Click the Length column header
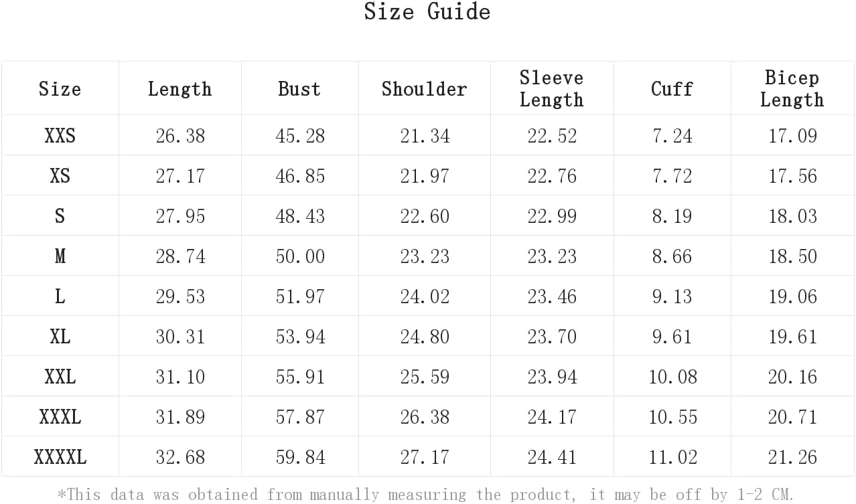Screen dimensions: 856x504 tap(180, 89)
